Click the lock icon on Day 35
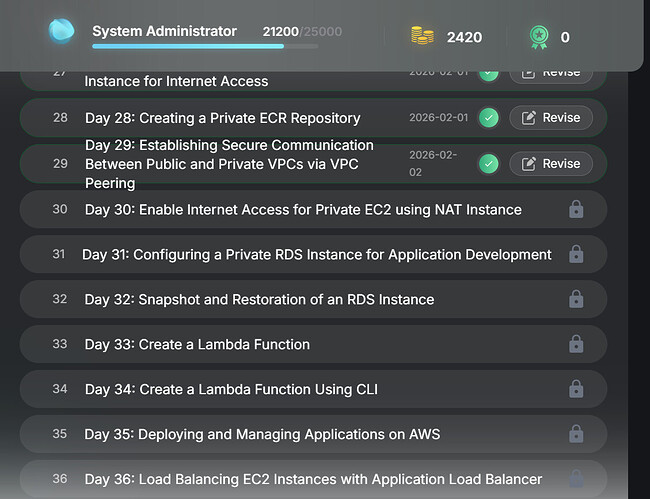 [x=576, y=435]
